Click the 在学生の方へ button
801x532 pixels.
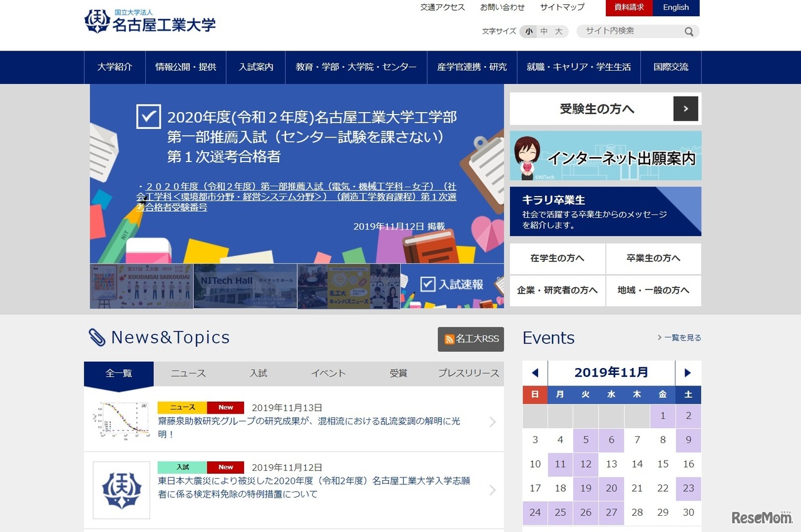pos(557,258)
